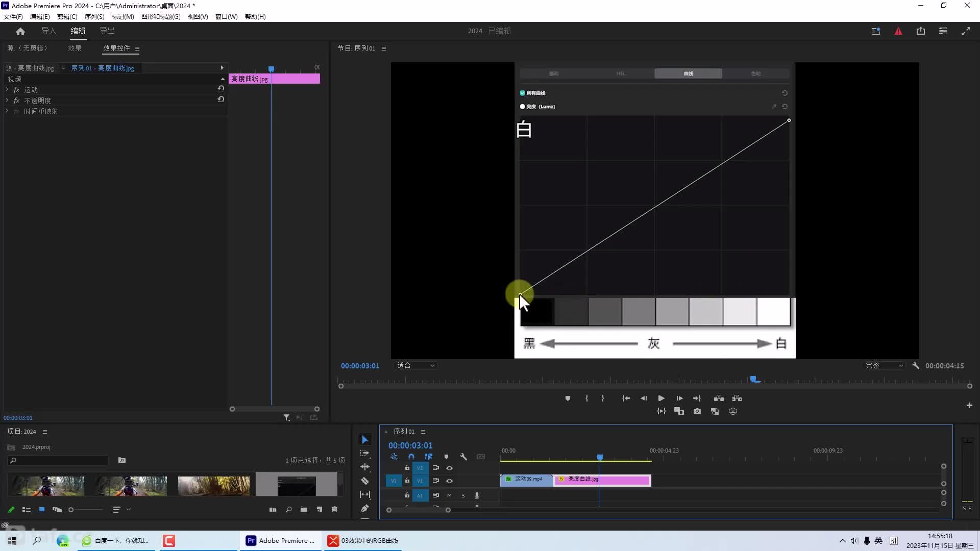The height and width of the screenshot is (551, 980).
Task: Open the 窗口(W) menu
Action: coord(226,17)
